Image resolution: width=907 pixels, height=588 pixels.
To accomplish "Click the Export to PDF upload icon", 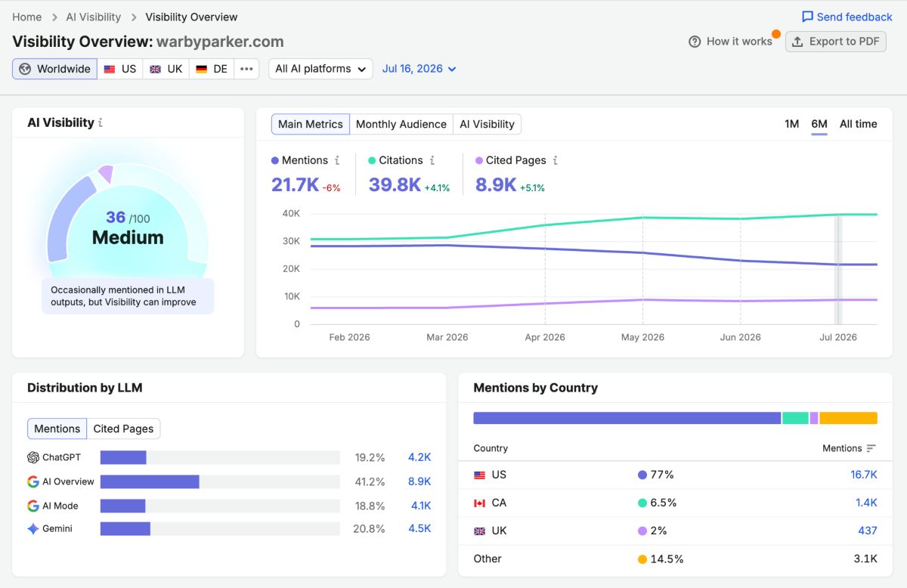I will 797,42.
